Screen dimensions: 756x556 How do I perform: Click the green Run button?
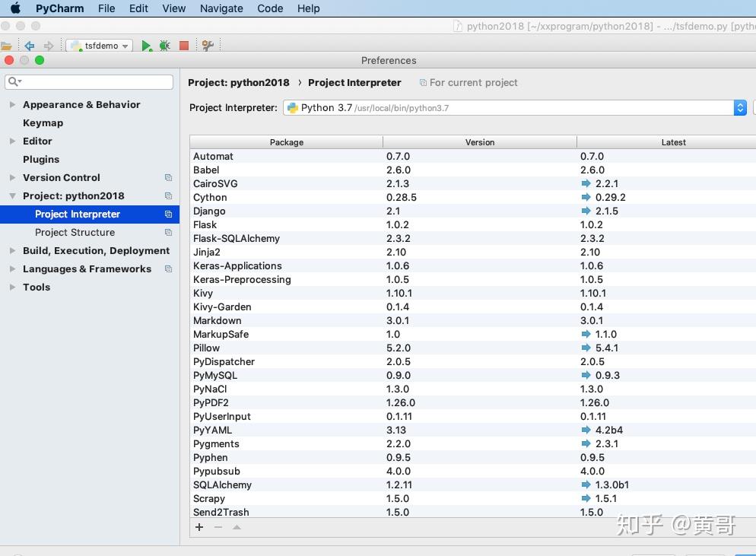coord(146,46)
